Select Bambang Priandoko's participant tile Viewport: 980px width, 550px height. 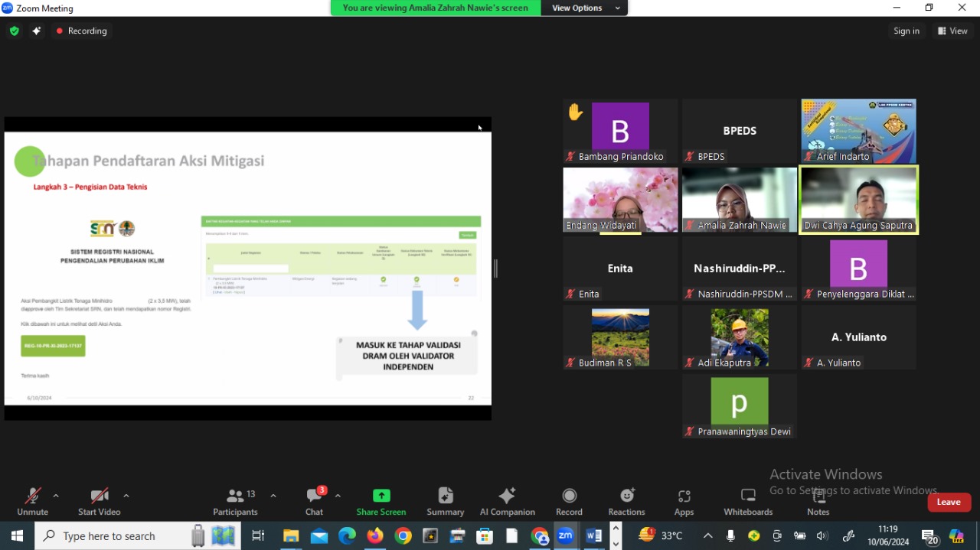click(x=620, y=131)
